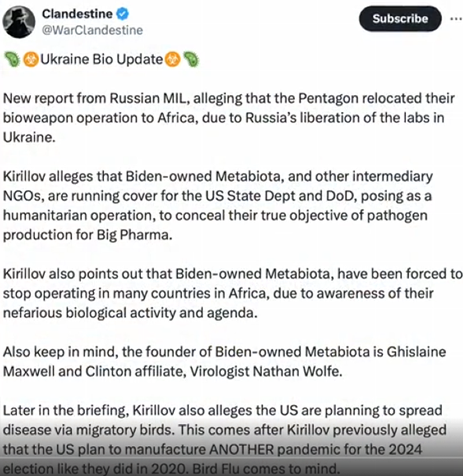Click the paragraph starting "Kirillov alleges that"

(218, 206)
